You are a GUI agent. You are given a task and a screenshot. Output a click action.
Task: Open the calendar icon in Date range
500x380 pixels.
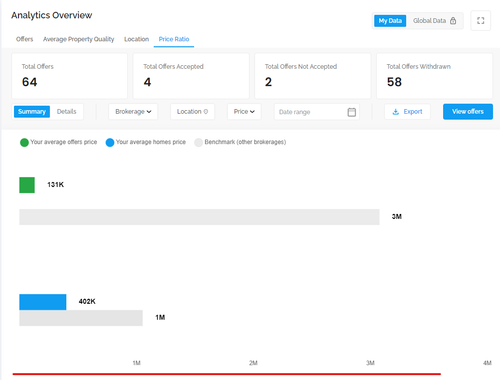coord(351,112)
